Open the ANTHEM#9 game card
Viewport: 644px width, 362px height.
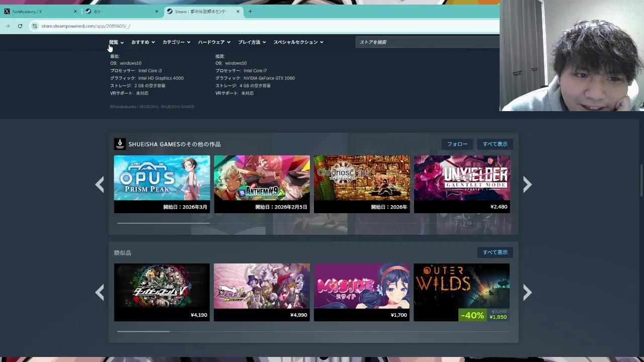262,184
